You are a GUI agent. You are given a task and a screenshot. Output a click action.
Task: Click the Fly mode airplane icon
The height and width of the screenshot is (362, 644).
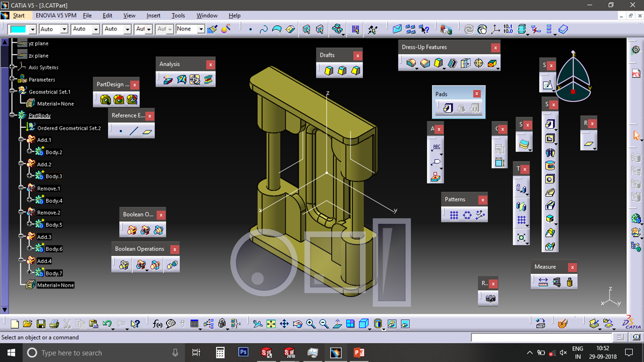click(258, 324)
